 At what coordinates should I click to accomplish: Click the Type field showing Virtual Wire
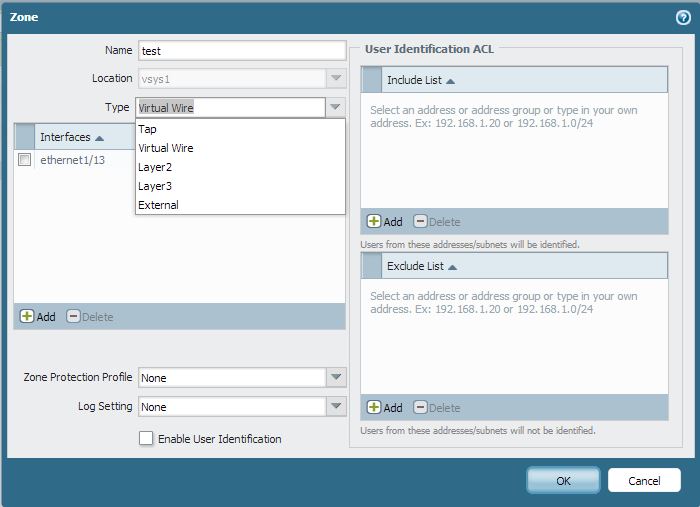click(230, 108)
